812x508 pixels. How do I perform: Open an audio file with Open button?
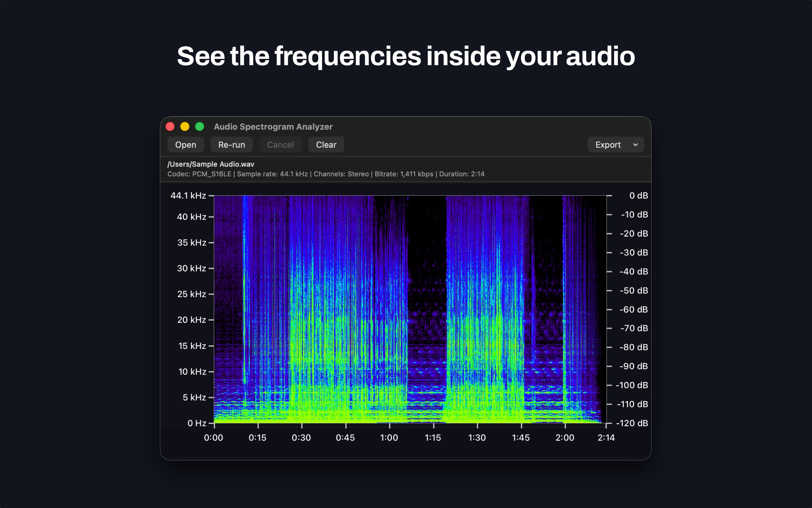(186, 145)
